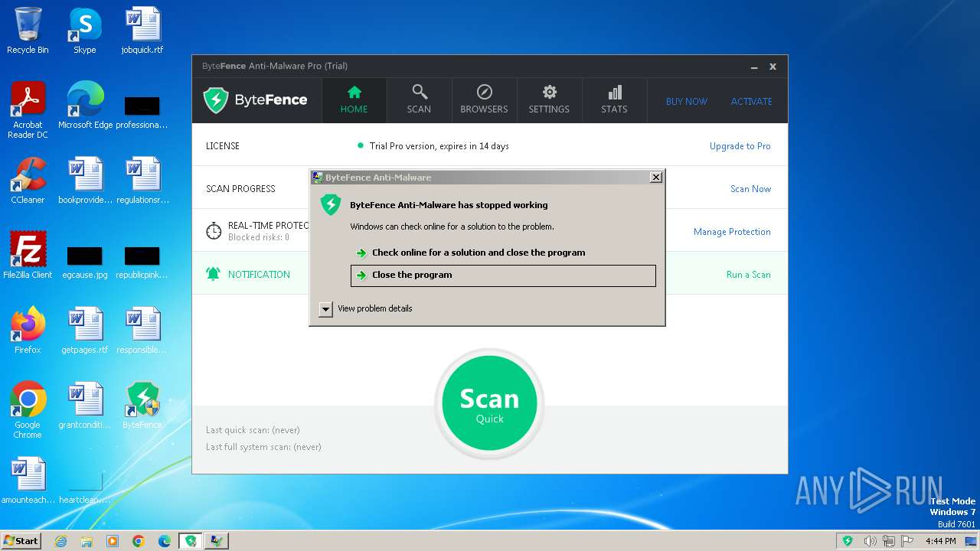Open Firefox desktop shortcut
Image resolution: width=980 pixels, height=551 pixels.
point(28,331)
